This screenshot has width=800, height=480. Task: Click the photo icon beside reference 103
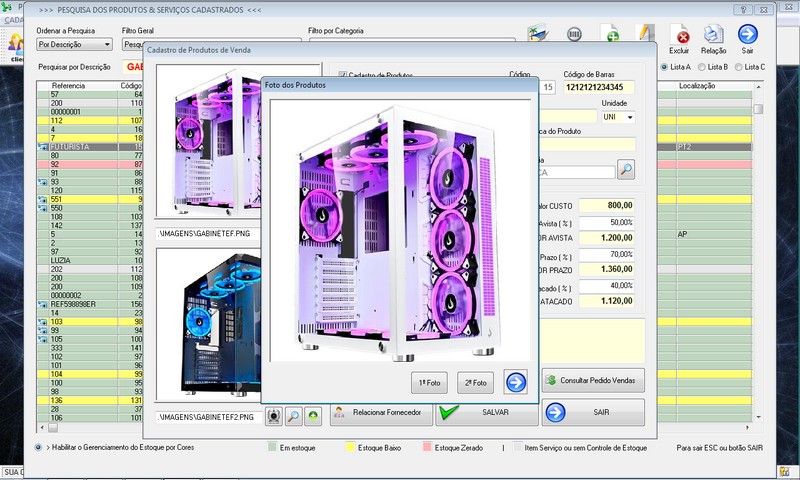(x=42, y=322)
